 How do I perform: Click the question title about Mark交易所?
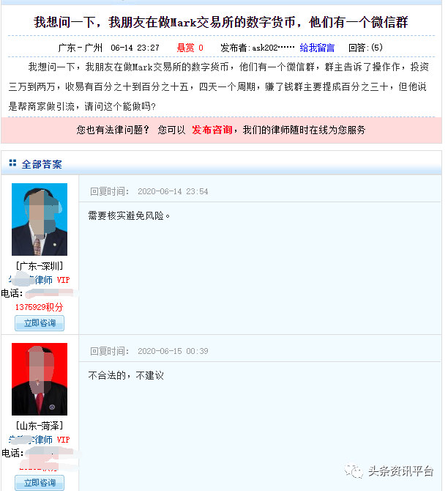tap(221, 22)
